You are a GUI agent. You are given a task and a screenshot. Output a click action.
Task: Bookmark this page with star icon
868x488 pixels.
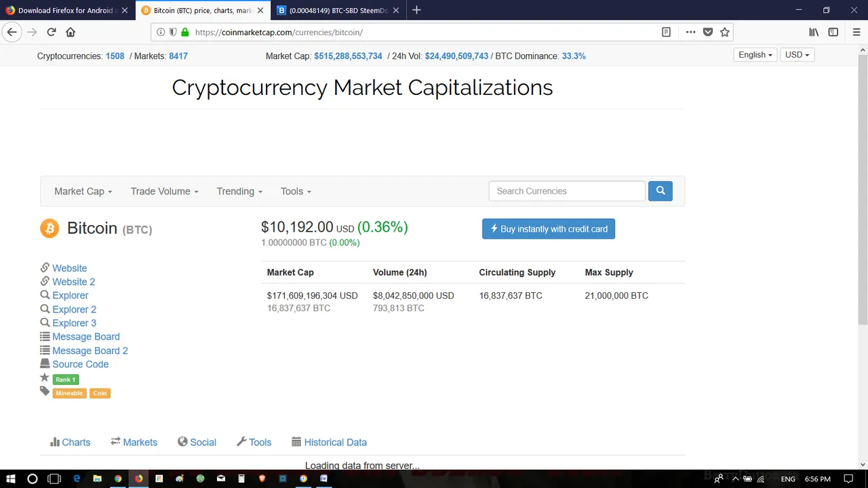click(724, 32)
